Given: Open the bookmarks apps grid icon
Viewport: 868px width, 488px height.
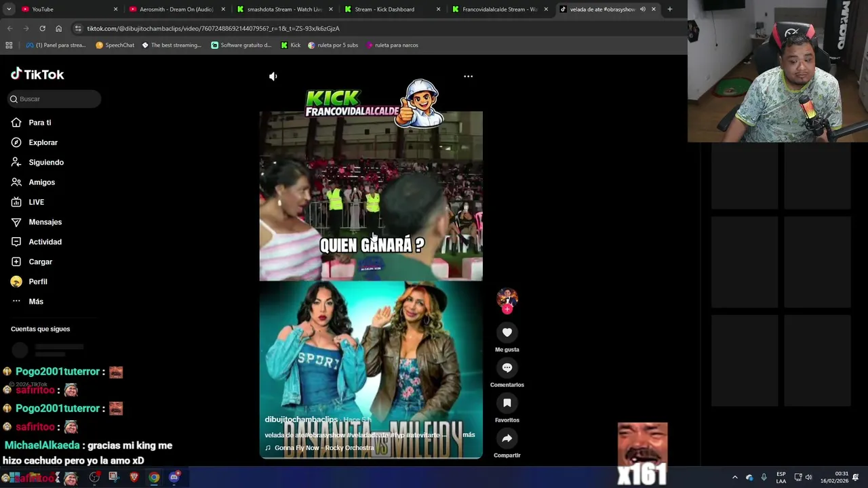Looking at the screenshot, I should (x=9, y=45).
